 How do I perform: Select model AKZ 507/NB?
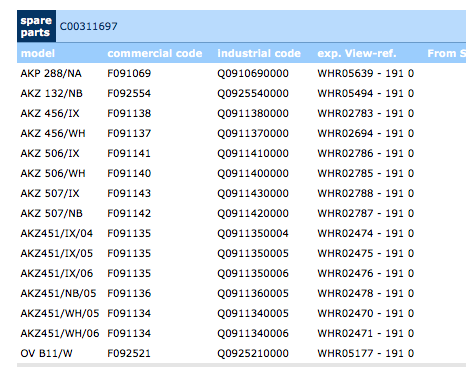[x=52, y=213]
